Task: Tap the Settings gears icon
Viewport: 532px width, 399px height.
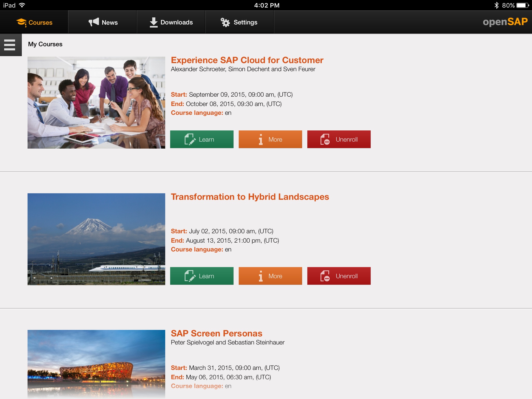Action: click(x=225, y=22)
